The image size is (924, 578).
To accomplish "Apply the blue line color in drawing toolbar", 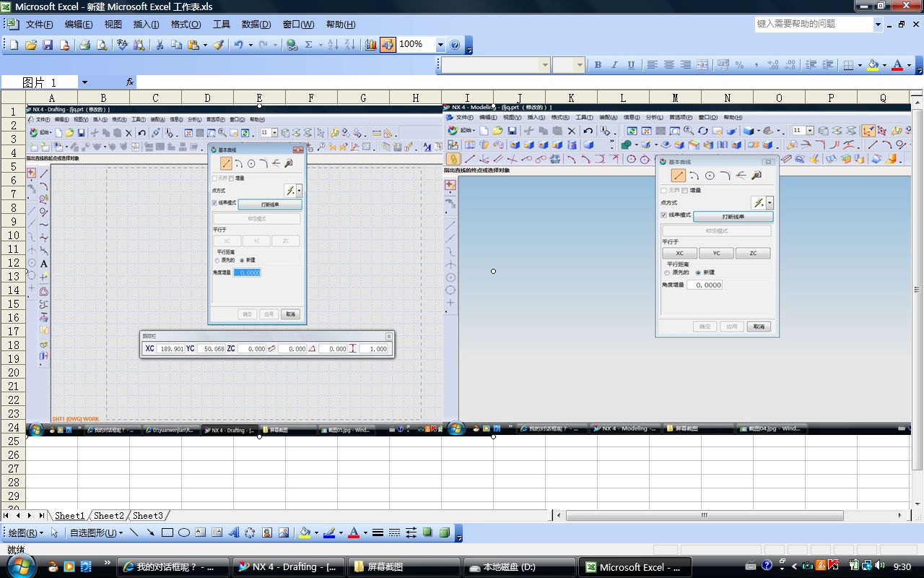I will click(329, 533).
